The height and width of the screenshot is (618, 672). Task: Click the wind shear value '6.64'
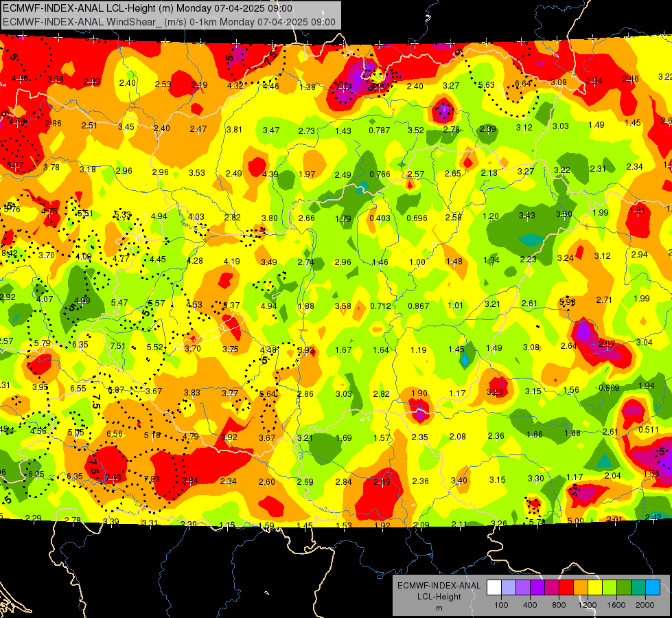[523, 83]
